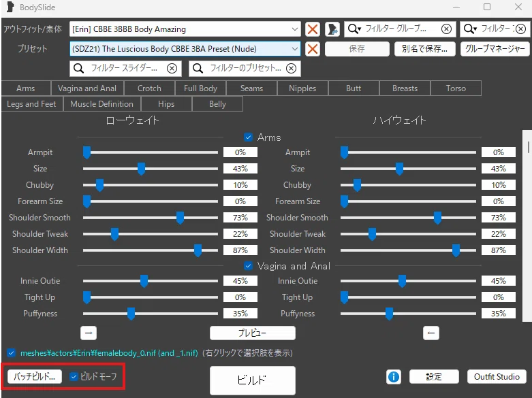Click the low weight Tight Up slider handle
The width and height of the screenshot is (532, 398).
click(x=87, y=297)
